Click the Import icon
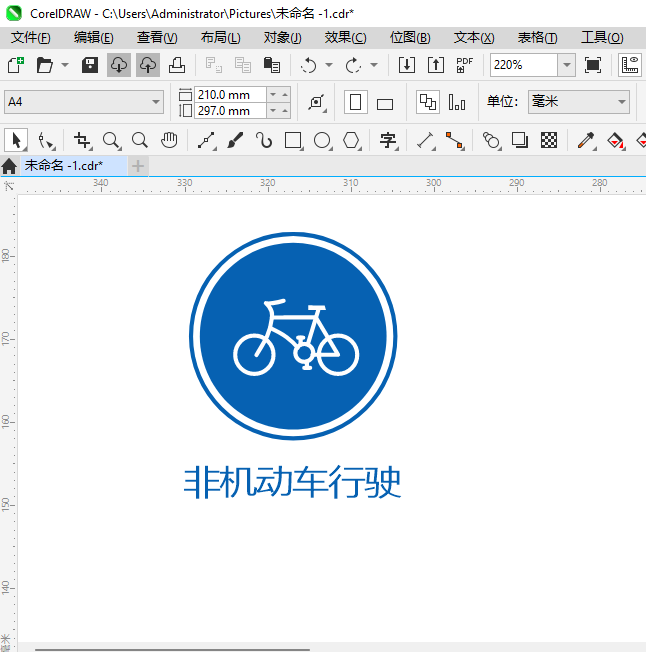The image size is (646, 652). click(x=407, y=65)
